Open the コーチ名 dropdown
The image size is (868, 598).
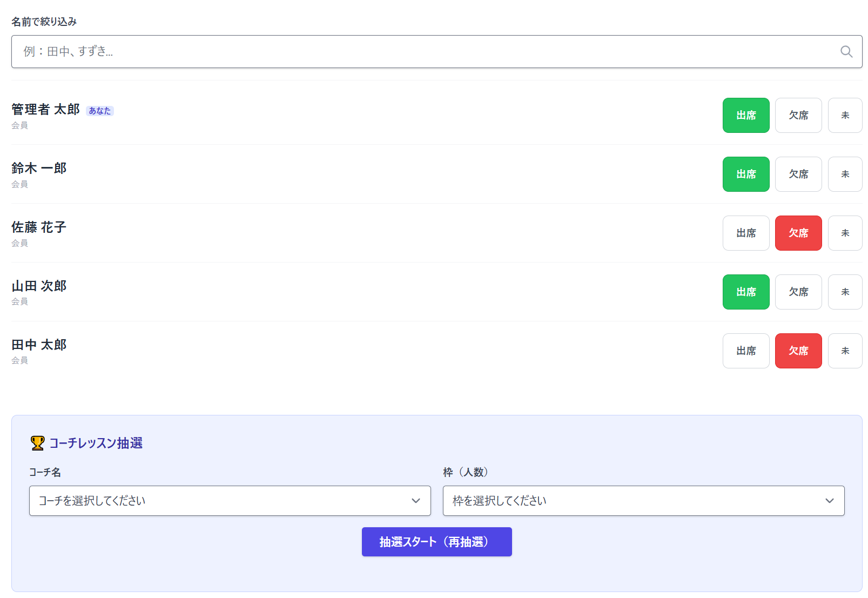coord(230,501)
